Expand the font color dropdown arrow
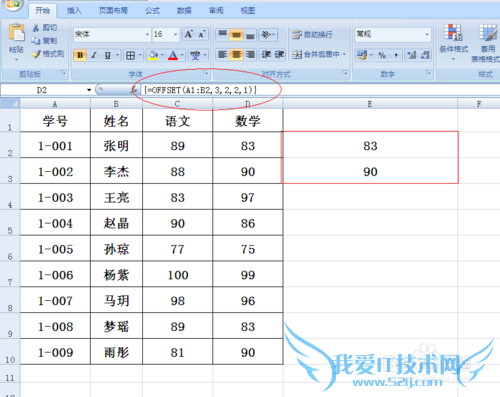Viewport: 500px width, 397px height. [x=182, y=55]
